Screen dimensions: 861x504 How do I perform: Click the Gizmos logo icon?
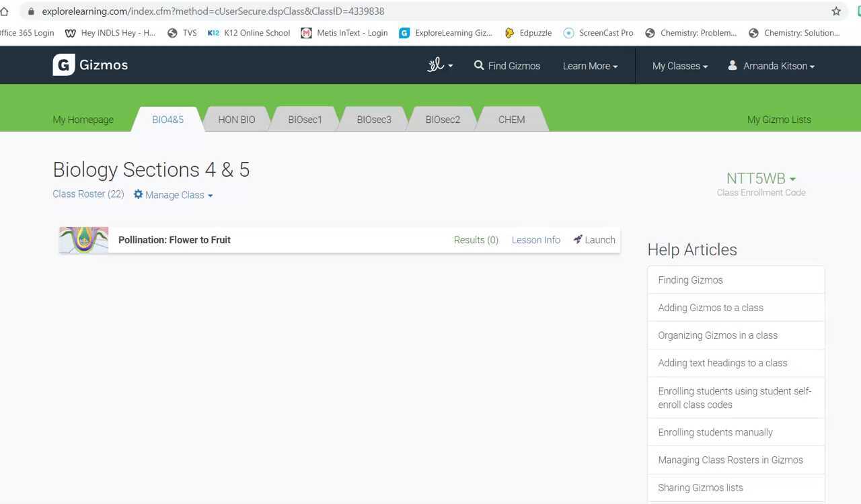(x=64, y=65)
